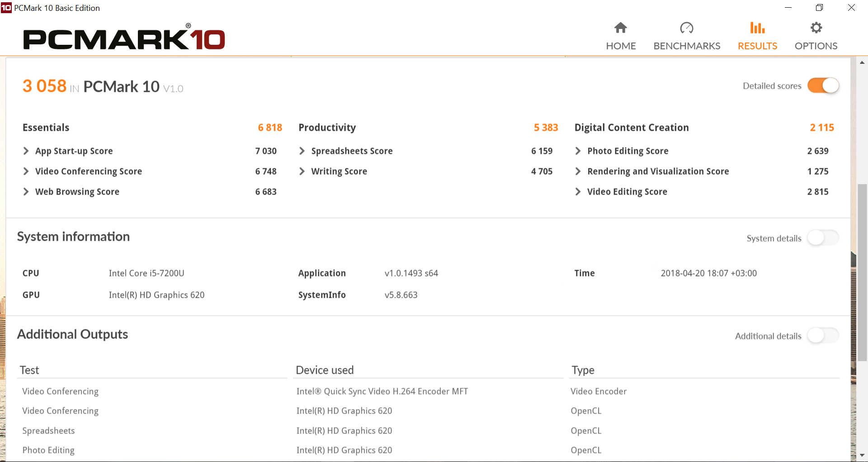Click the scrollbar down arrow
Screen dimensions: 868x462
point(862,455)
